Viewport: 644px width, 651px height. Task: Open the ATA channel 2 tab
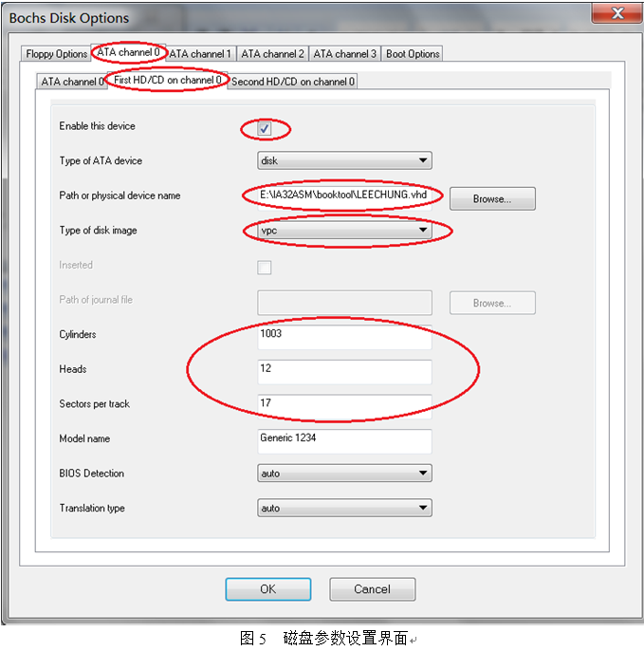click(x=272, y=54)
